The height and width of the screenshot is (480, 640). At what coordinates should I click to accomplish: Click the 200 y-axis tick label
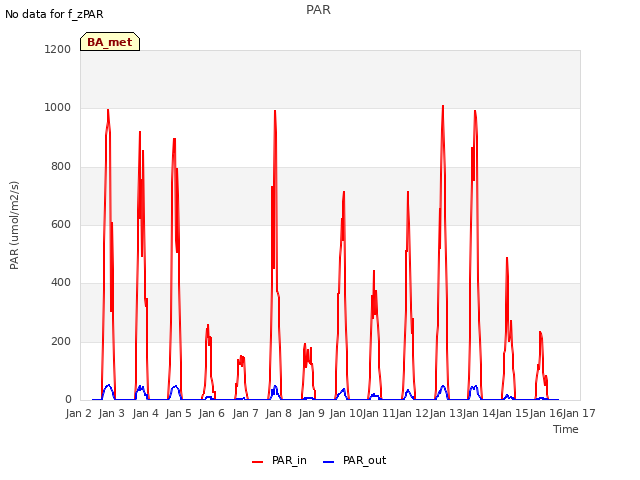(x=61, y=341)
